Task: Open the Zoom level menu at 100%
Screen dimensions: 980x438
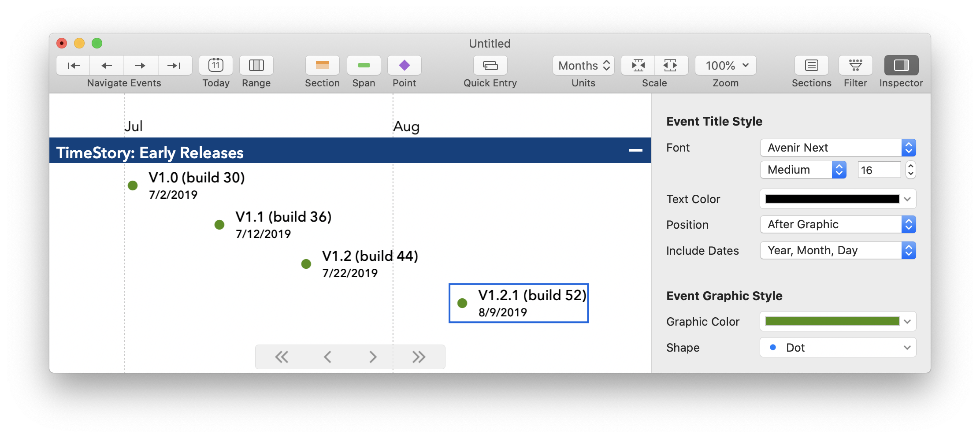Action: coord(725,65)
